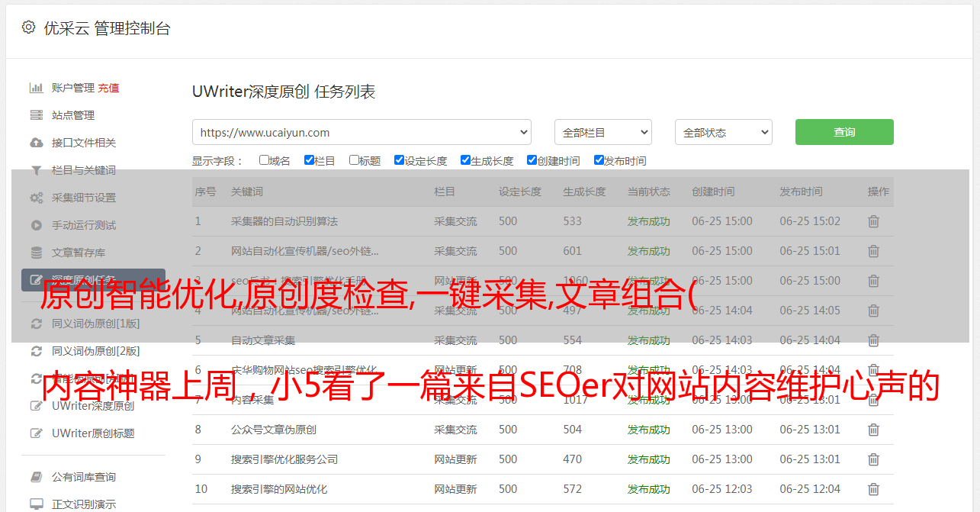Screen dimensions: 980x512
Task: Click trash icon for 搜索引擎优化服务公司 row
Action: pos(873,459)
